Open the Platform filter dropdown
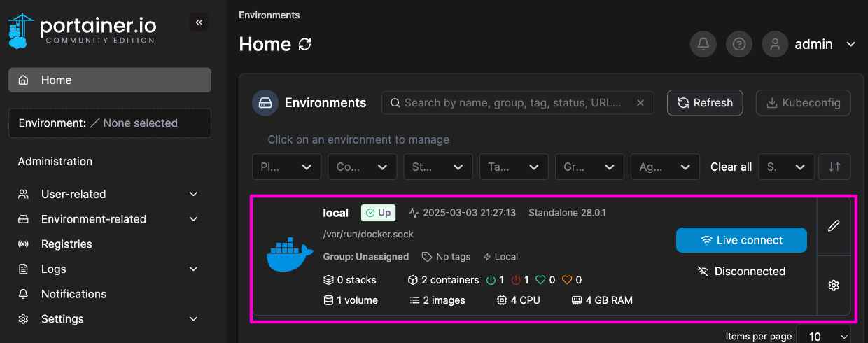 tap(286, 167)
